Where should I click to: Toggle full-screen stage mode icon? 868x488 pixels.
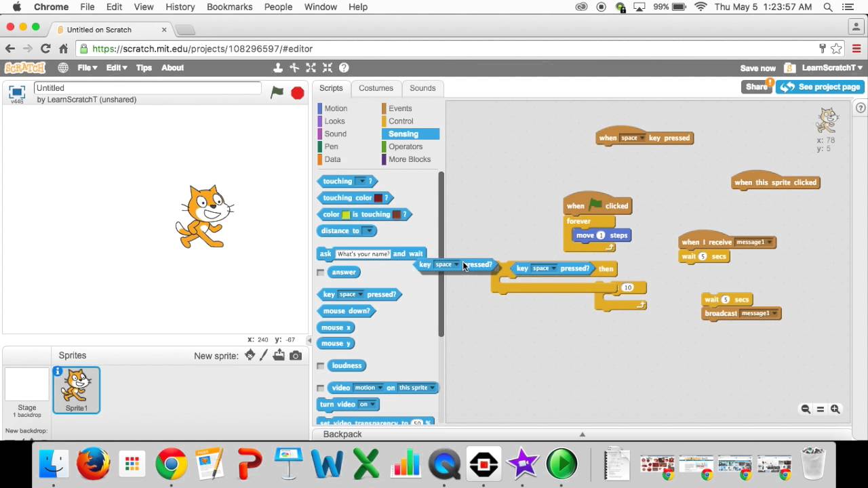click(17, 91)
